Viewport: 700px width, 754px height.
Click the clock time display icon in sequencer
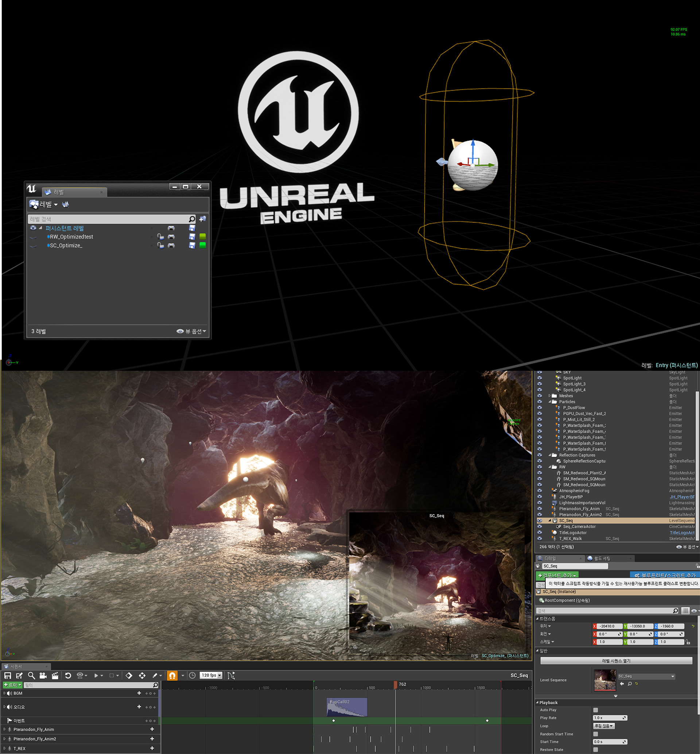tap(192, 675)
